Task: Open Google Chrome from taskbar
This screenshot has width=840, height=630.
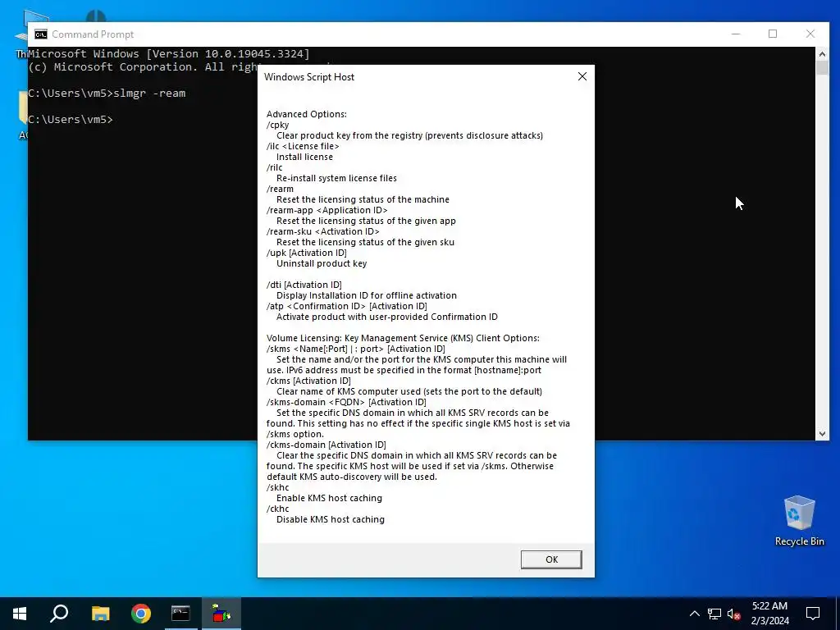Action: coord(141,614)
